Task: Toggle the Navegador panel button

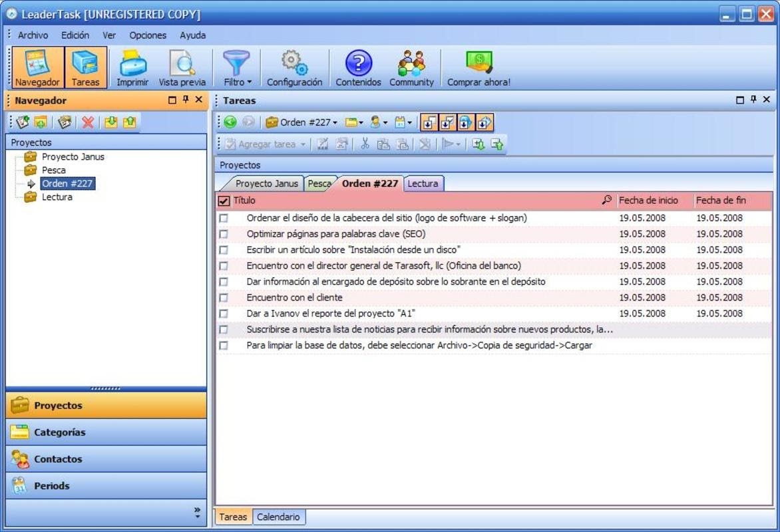Action: (x=37, y=68)
